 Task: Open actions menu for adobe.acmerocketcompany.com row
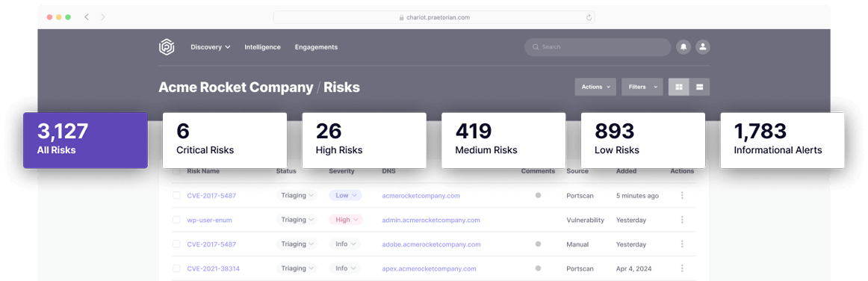(x=682, y=244)
